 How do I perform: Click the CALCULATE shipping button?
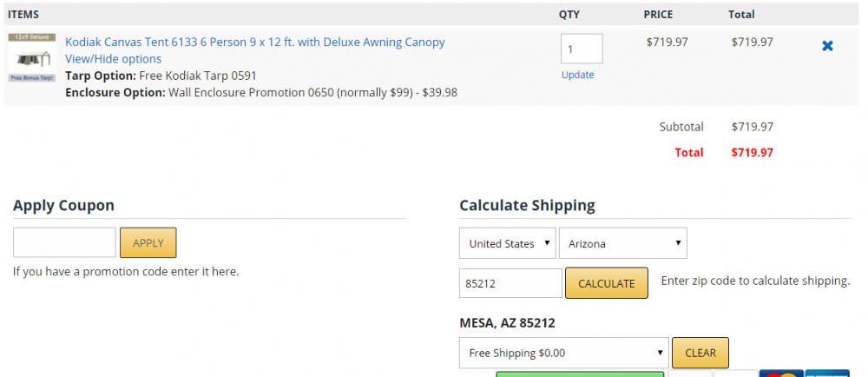tap(607, 283)
